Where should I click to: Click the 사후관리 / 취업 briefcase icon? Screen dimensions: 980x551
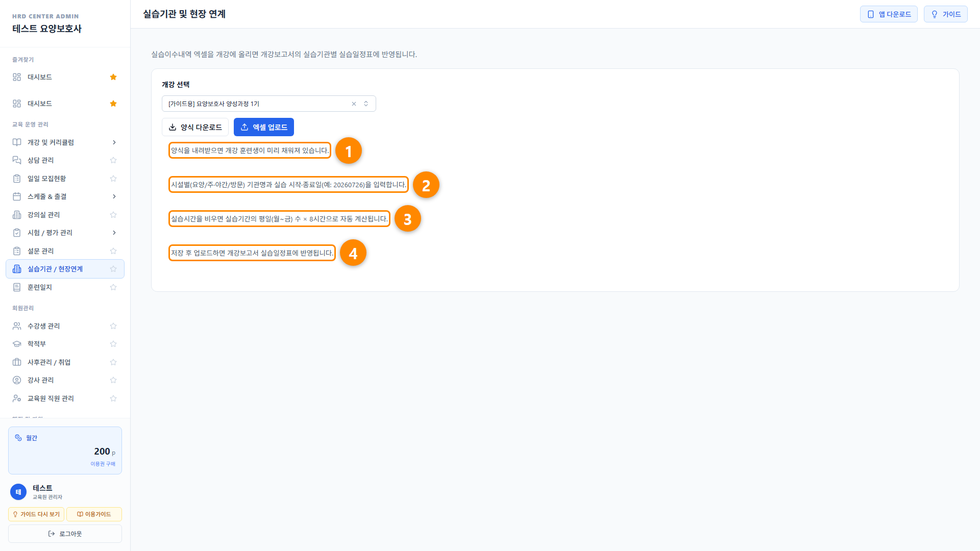(17, 362)
